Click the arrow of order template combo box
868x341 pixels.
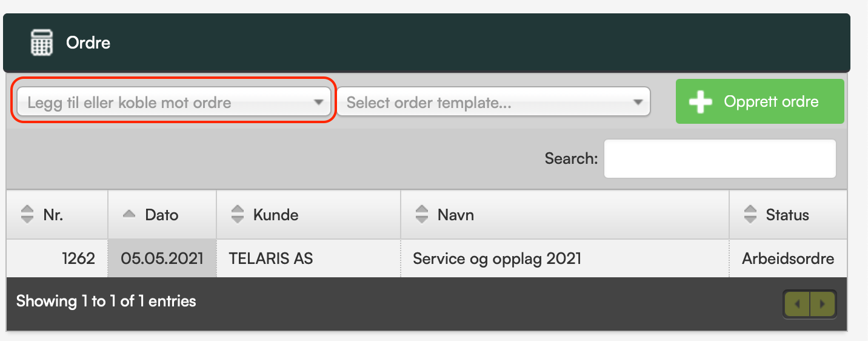(638, 103)
